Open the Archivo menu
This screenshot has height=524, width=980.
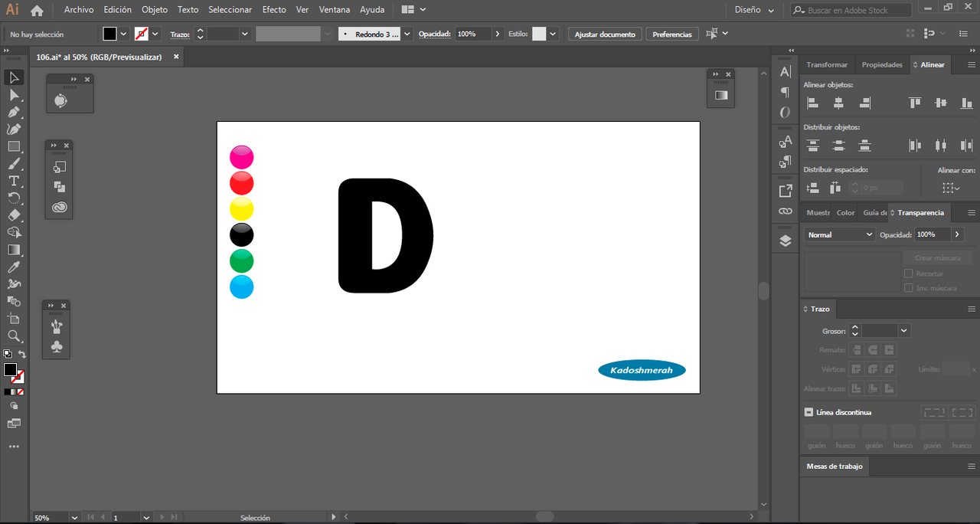[x=79, y=10]
